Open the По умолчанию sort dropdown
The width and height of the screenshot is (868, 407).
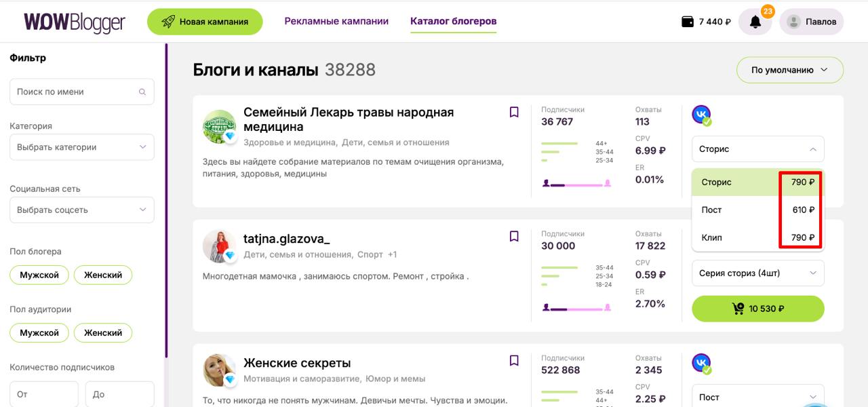(789, 70)
